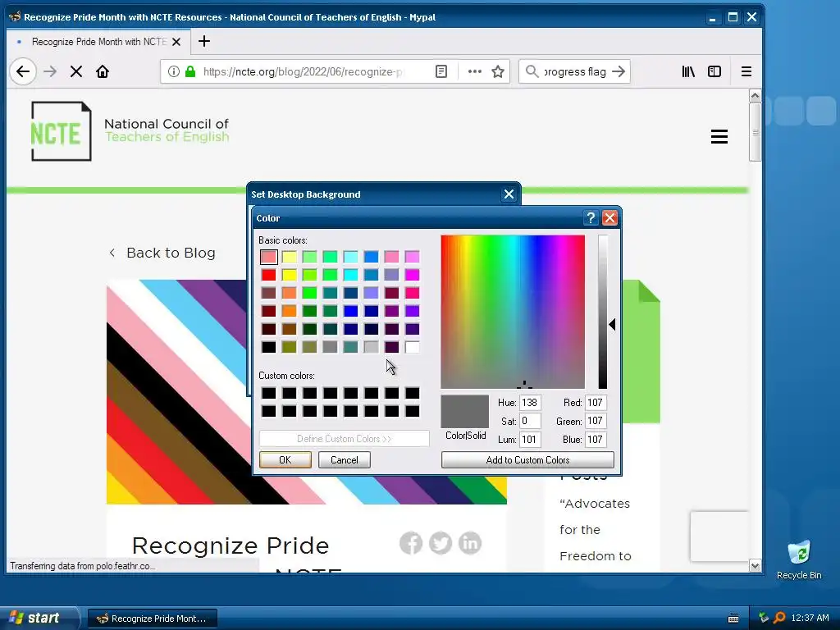Image resolution: width=840 pixels, height=630 pixels.
Task: Click the Lum value field
Action: (530, 440)
